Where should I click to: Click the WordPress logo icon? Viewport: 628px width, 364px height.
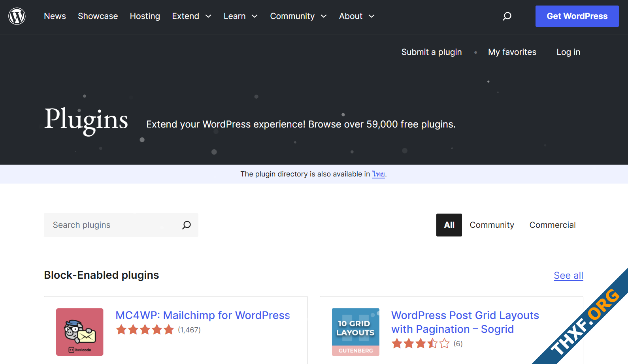point(17,16)
